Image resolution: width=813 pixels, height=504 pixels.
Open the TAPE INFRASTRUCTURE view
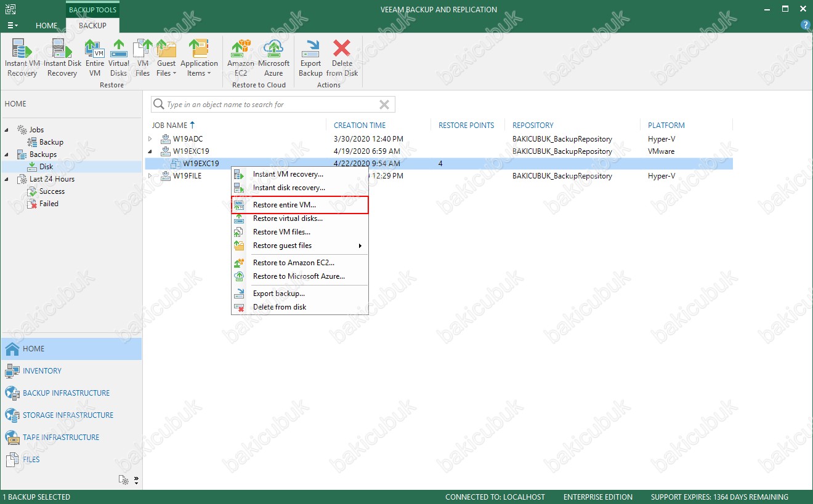71,437
